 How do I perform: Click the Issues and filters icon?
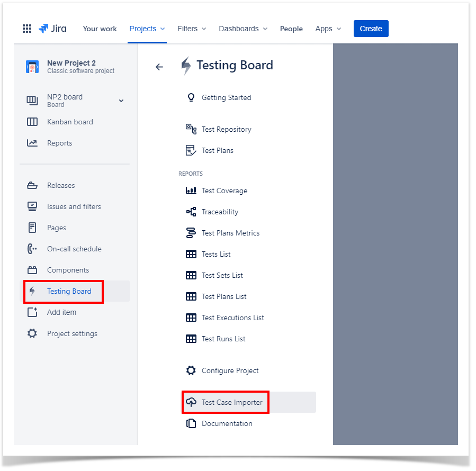tap(32, 206)
